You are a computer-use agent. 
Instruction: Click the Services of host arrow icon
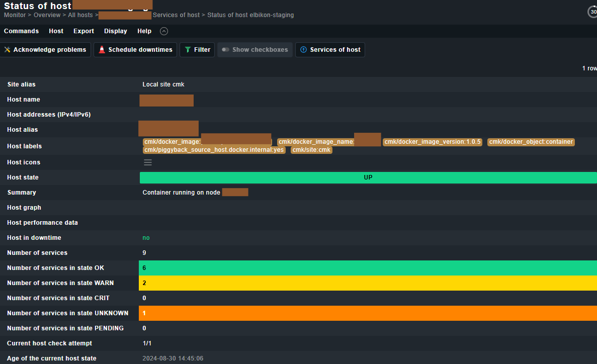pyautogui.click(x=303, y=50)
